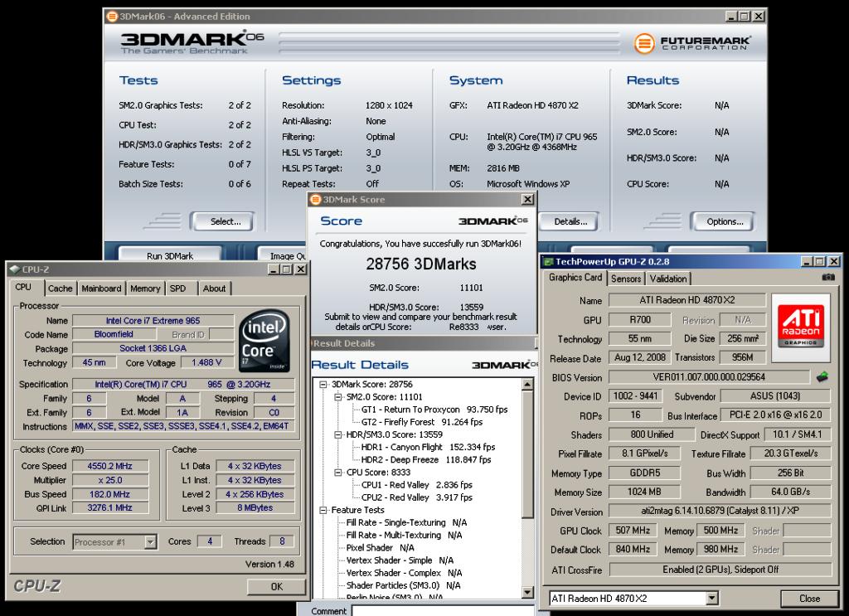Select Shader Particles (SM3.0) row
This screenshot has height=616, width=849.
tap(404, 585)
